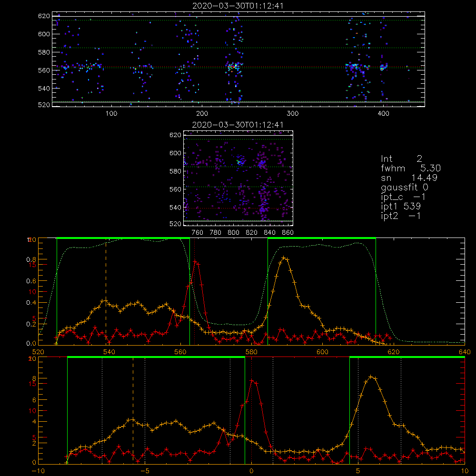This screenshot has height=476, width=476.
Task: Click the bright pixel cluster near x=365 in the top image
Action: [x=354, y=67]
